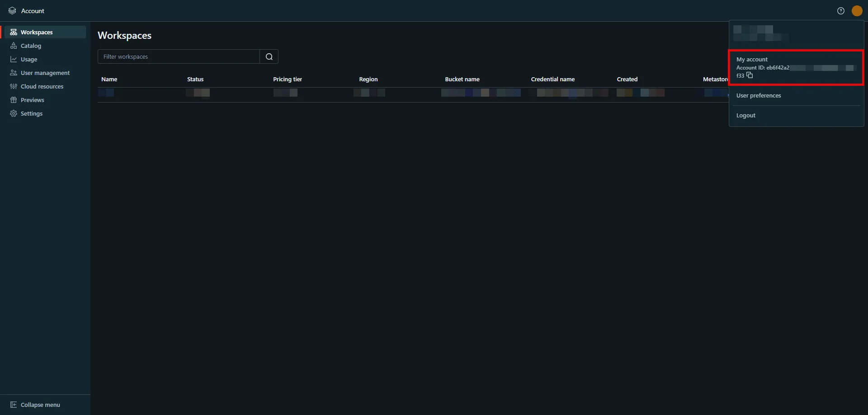Open Cloud resources from the sidebar
This screenshot has height=415, width=868.
click(13, 86)
